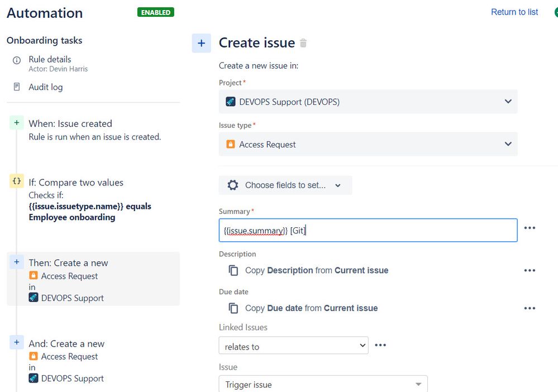558x392 pixels.
Task: Click the Rule details info icon
Action: pyautogui.click(x=17, y=60)
